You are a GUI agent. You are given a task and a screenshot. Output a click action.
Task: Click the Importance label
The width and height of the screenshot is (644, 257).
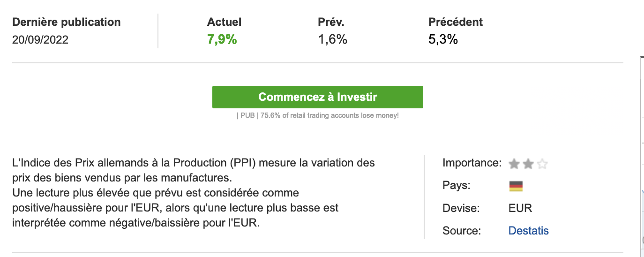tap(472, 163)
